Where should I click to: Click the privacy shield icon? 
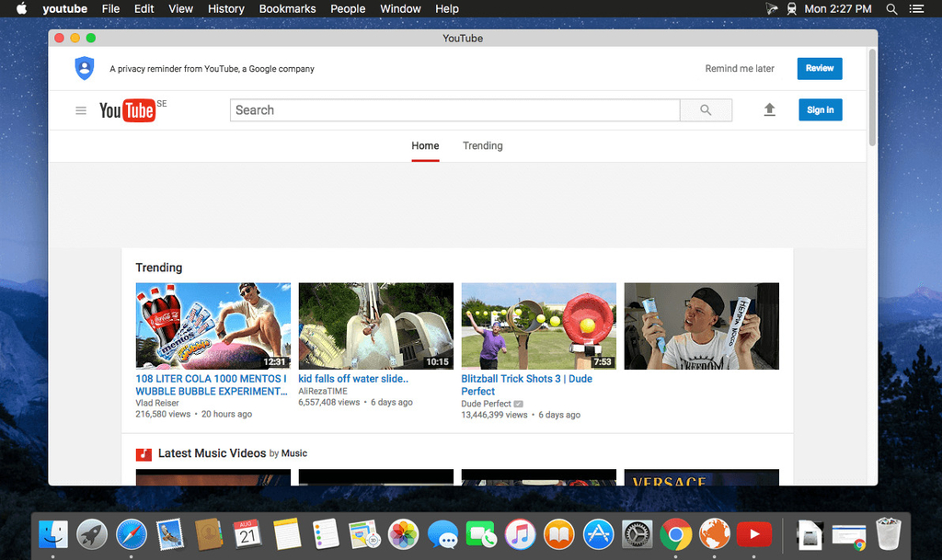[85, 68]
